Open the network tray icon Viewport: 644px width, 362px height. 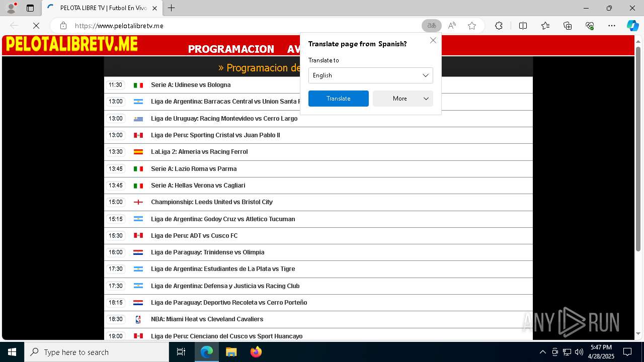coord(567,352)
